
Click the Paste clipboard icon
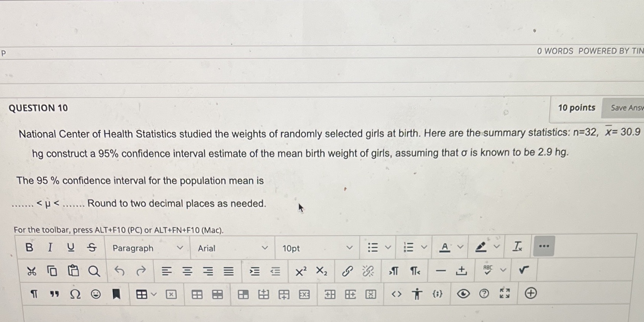[73, 271]
